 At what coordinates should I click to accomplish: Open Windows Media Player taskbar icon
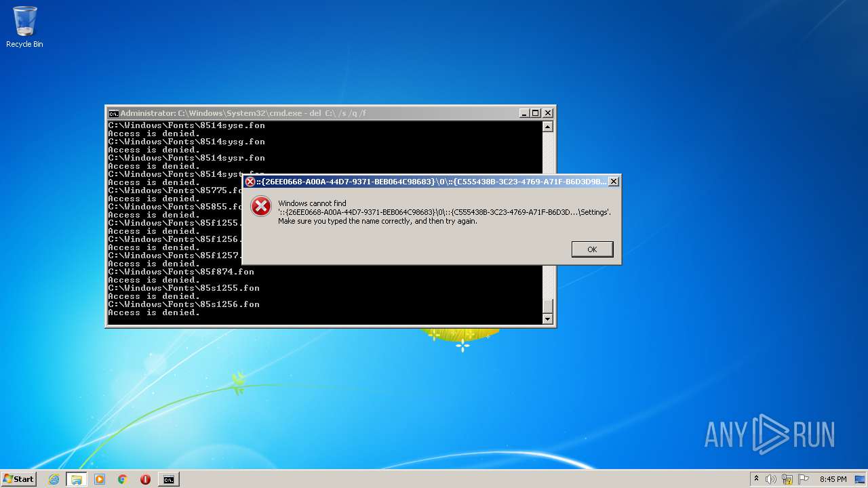(x=100, y=479)
